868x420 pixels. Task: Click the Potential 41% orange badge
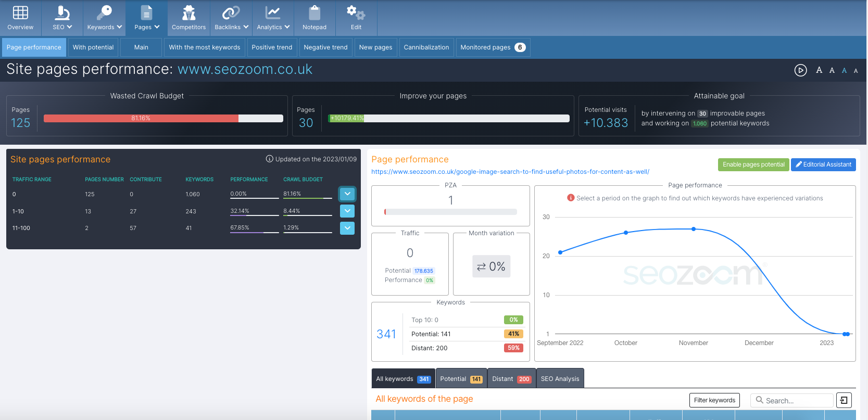click(x=513, y=334)
